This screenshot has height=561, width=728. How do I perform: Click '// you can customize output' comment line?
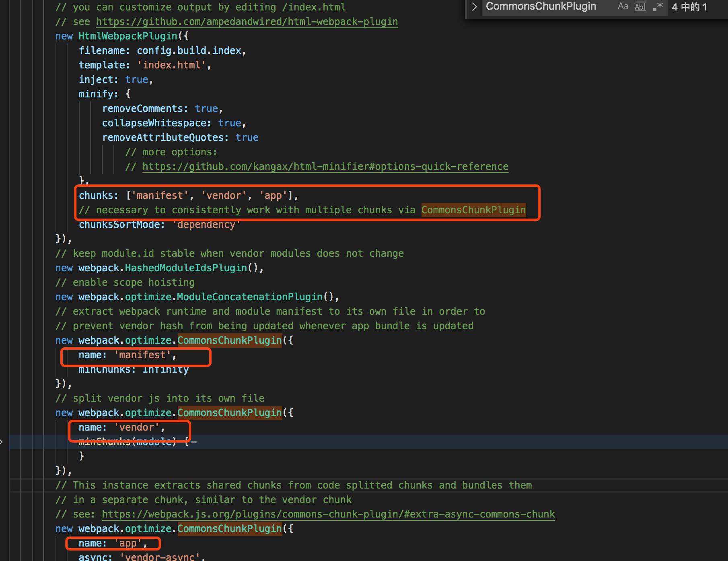click(201, 7)
